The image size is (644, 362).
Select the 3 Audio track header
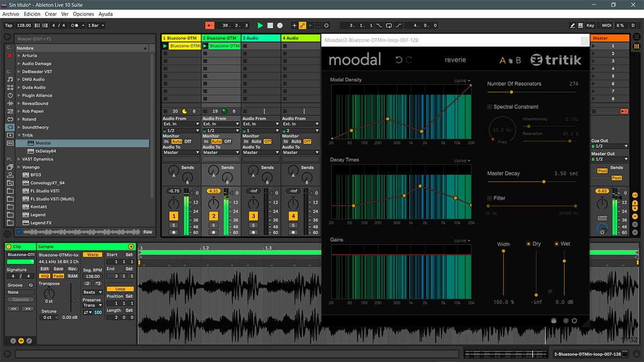pos(261,38)
